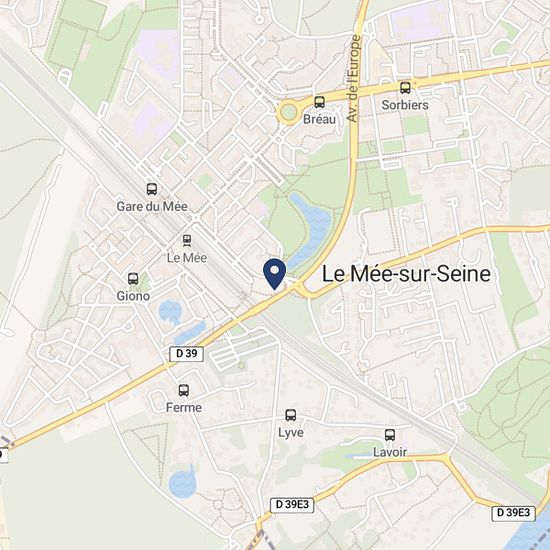Click the Ferme bus stop icon
550x550 pixels.
coord(184,390)
